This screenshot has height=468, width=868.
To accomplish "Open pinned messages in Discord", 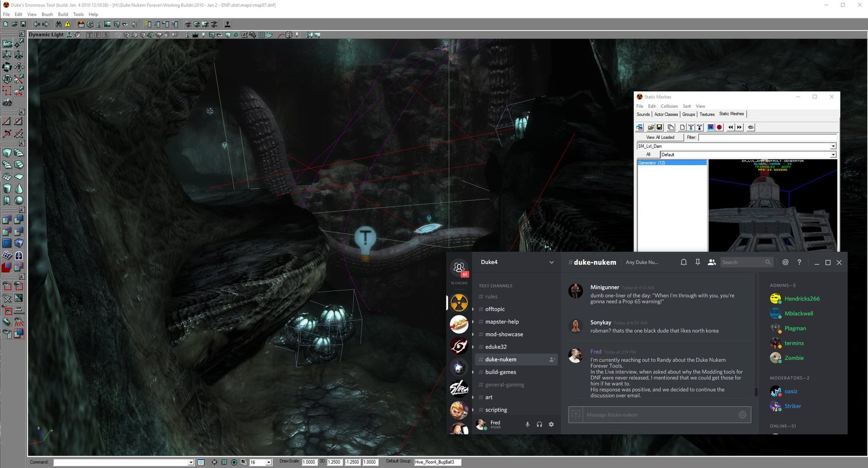I will pos(698,262).
